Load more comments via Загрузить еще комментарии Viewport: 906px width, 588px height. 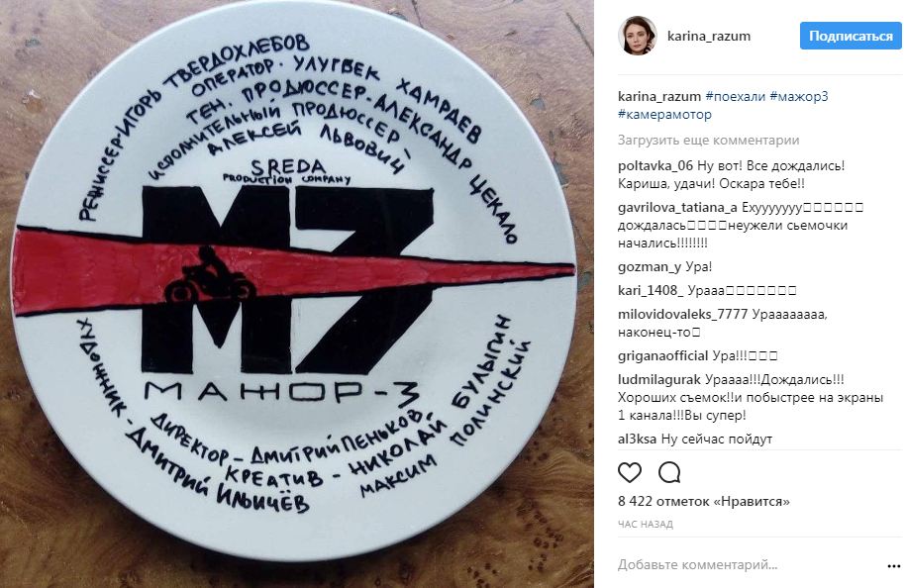(708, 140)
